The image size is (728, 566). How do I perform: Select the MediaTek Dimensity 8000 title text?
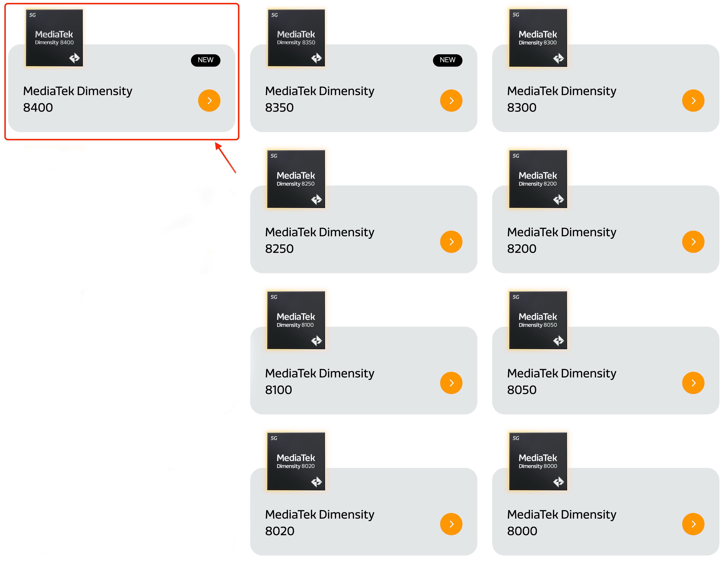(x=562, y=522)
